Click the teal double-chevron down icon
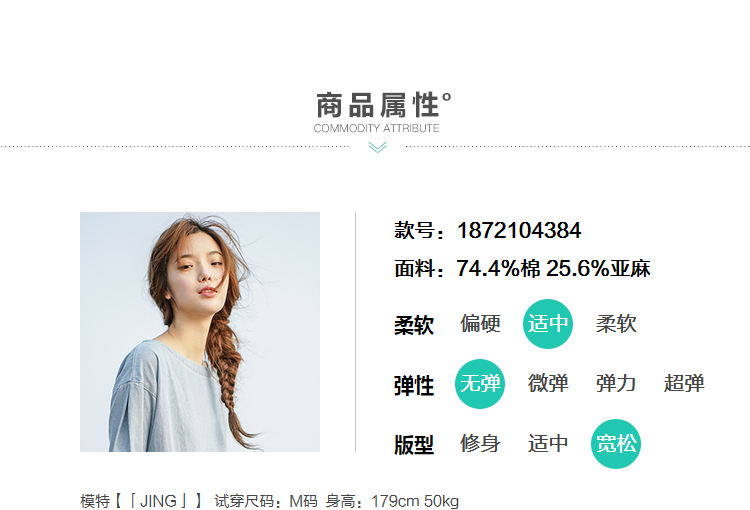 (377, 147)
